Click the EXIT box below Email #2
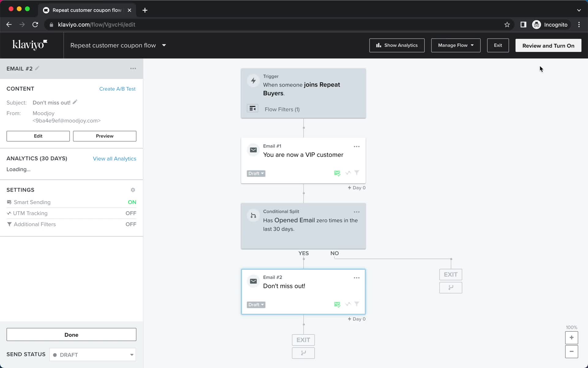 pyautogui.click(x=303, y=340)
